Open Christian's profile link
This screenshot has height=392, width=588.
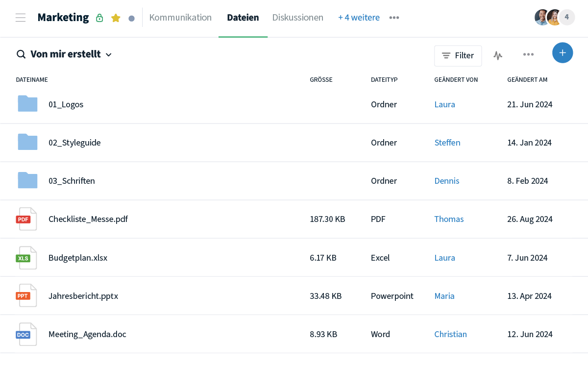(450, 334)
